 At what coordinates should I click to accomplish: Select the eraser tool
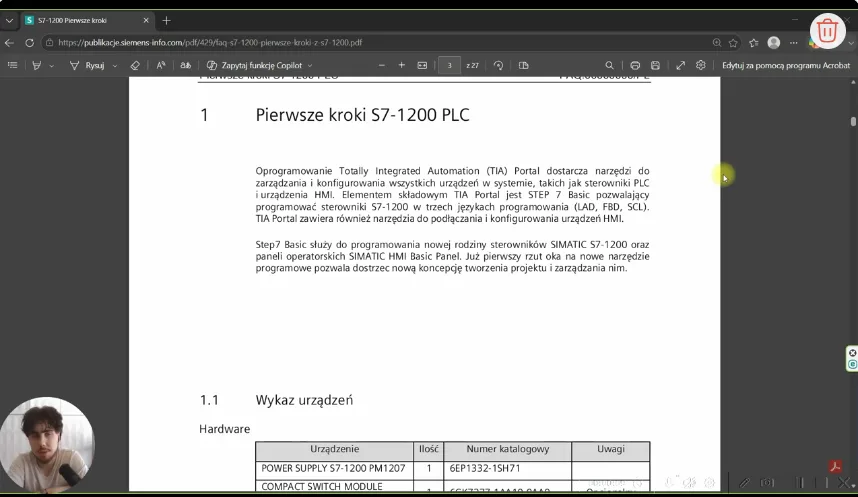(x=135, y=65)
